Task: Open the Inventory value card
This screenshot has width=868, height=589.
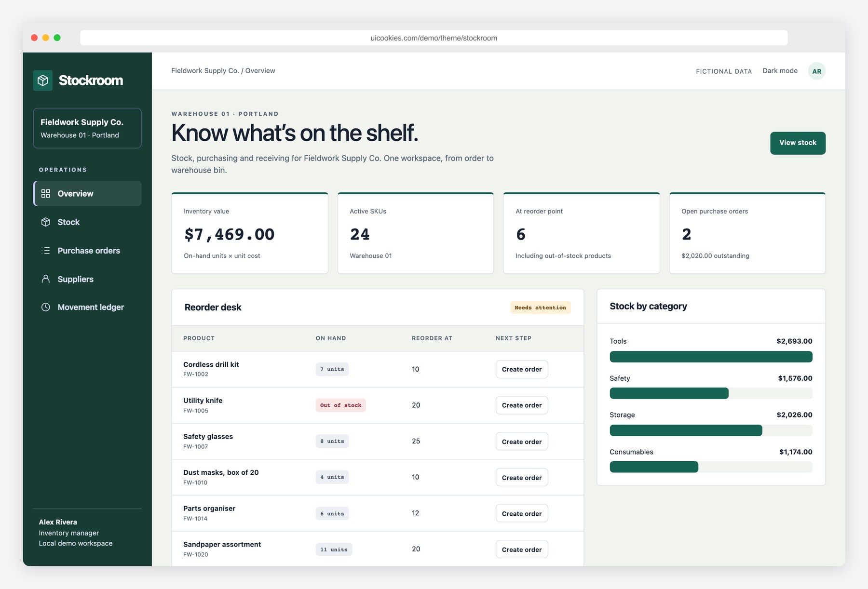Action: (x=250, y=233)
